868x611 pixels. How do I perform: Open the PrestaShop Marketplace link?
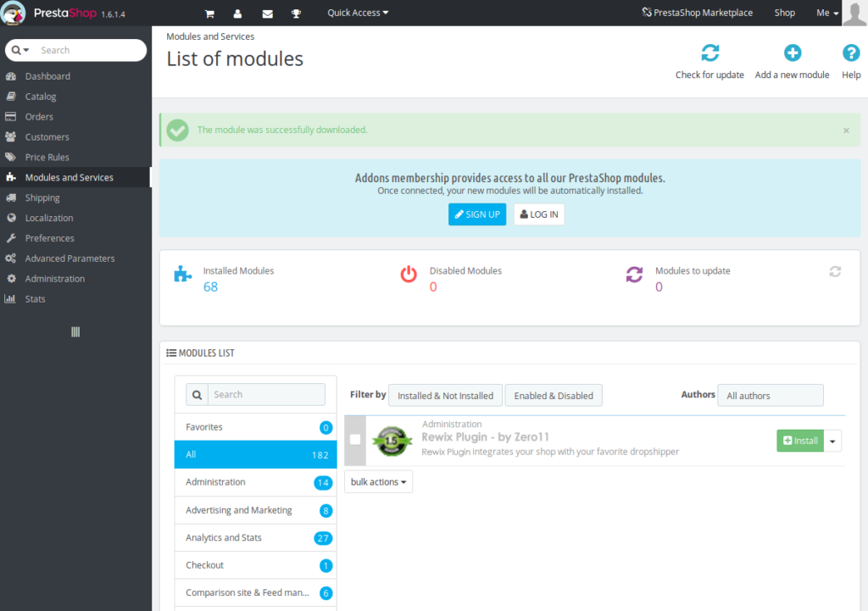pyautogui.click(x=698, y=13)
